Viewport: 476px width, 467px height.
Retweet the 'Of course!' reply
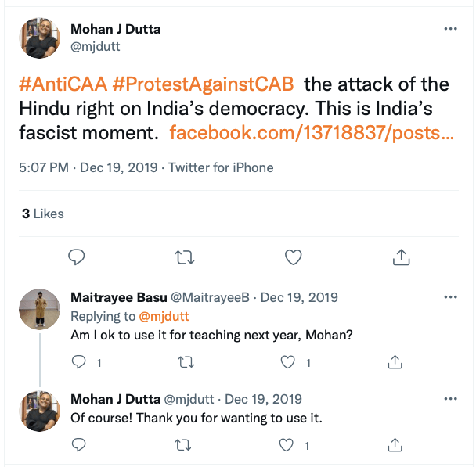click(x=185, y=445)
